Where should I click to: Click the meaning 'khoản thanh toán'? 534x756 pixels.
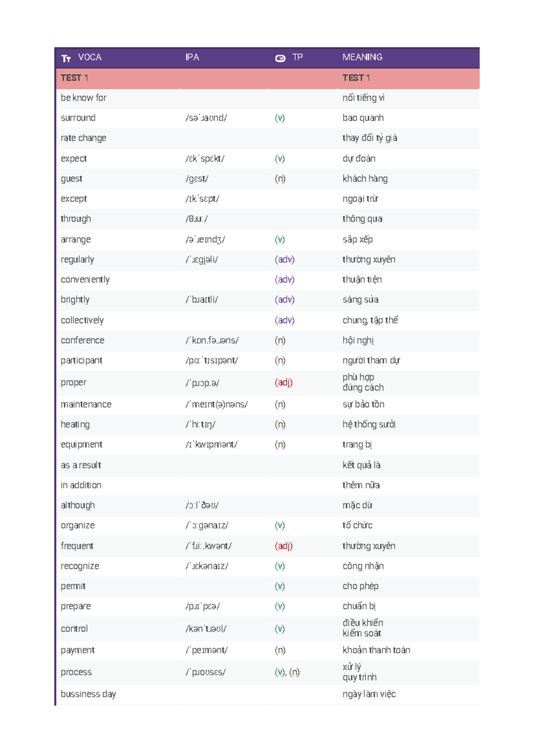[376, 650]
